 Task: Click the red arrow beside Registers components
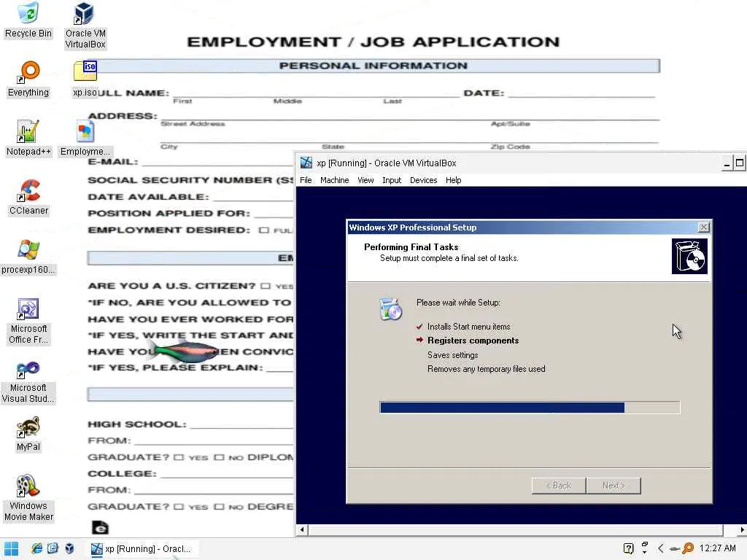point(419,340)
